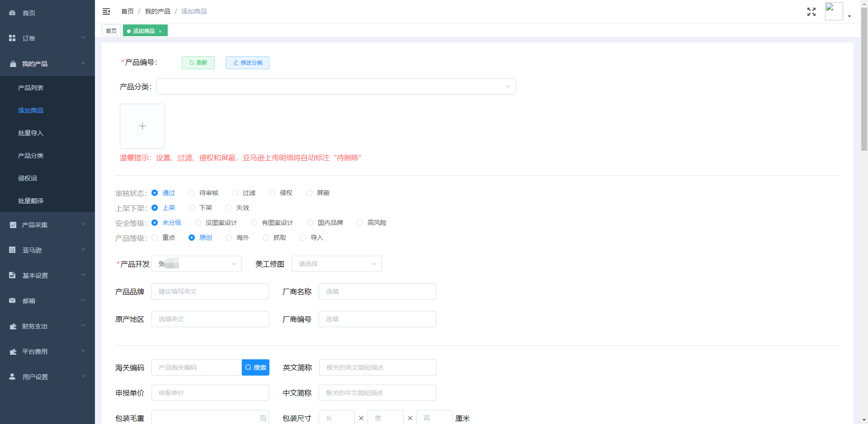
Task: Select 下架 radio option
Action: 192,208
